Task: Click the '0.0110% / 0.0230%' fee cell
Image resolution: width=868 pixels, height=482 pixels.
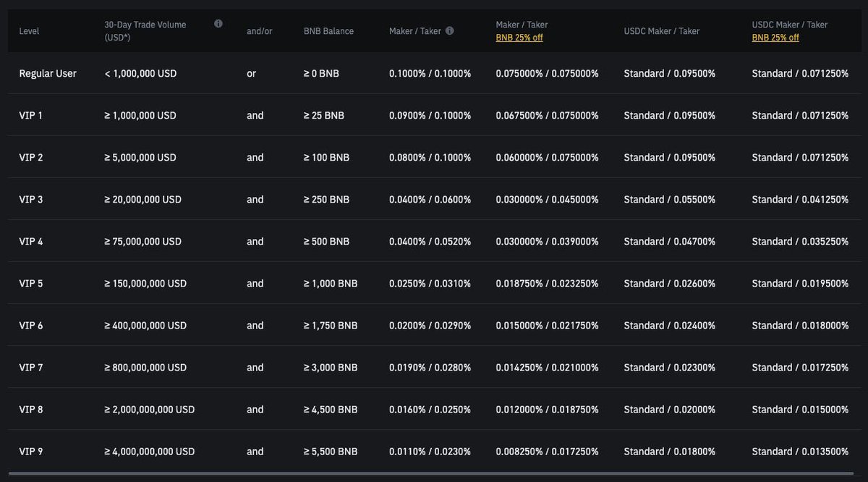Action: (430, 451)
